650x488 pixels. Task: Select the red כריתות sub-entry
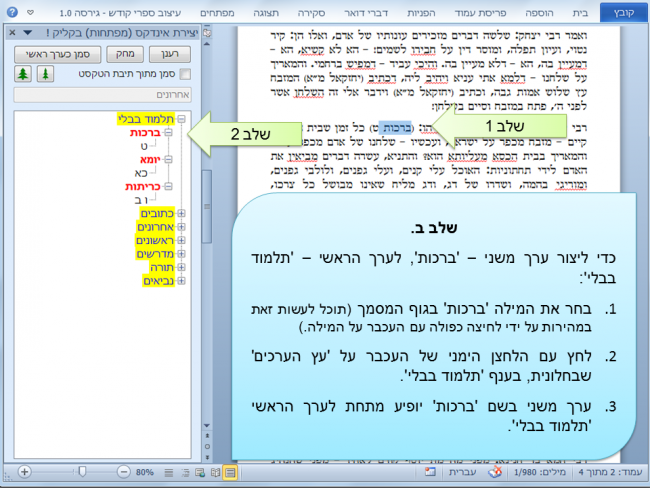(143, 187)
